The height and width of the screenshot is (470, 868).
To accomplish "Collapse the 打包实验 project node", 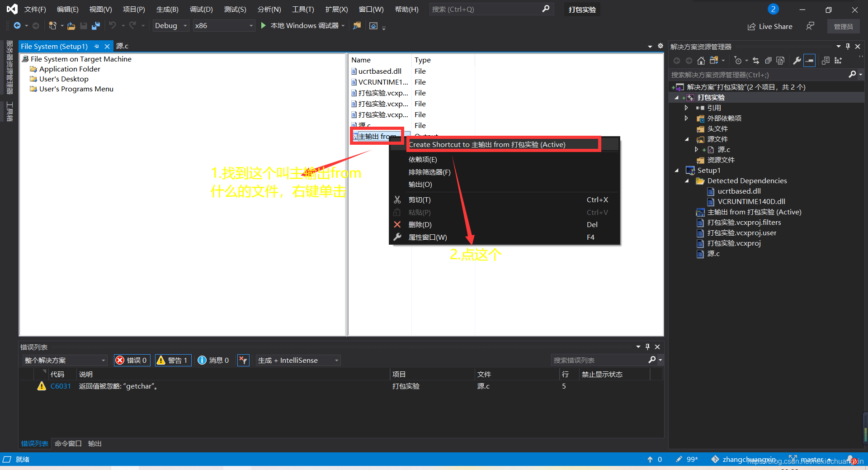I will 677,98.
